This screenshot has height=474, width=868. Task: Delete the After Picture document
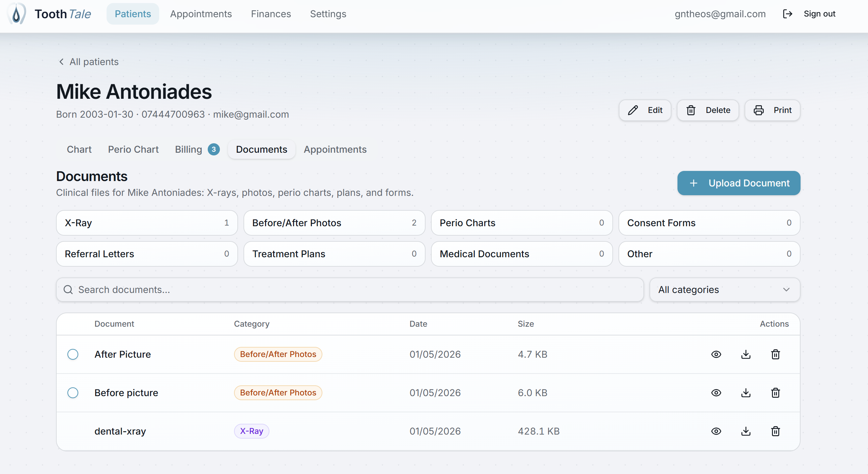coord(775,354)
